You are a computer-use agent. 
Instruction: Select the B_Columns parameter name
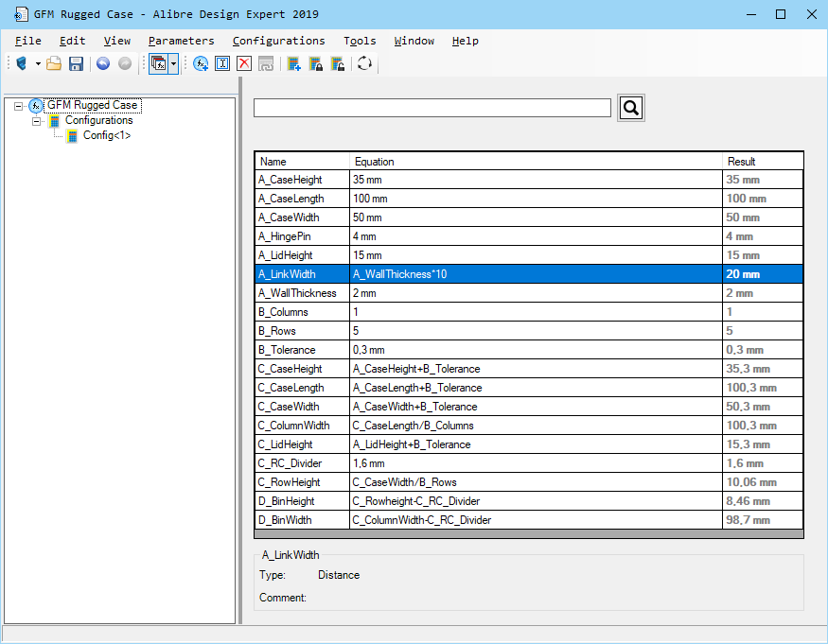pos(283,312)
